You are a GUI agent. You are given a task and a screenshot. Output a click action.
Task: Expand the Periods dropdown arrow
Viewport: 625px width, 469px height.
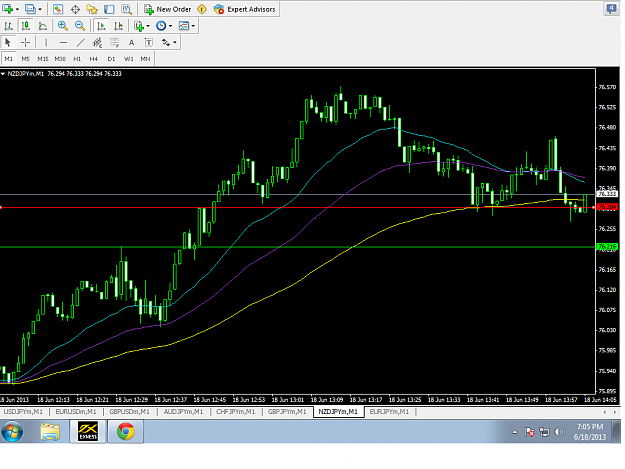171,26
